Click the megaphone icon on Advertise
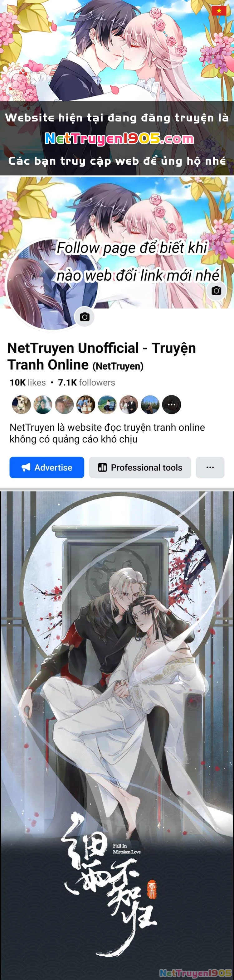This screenshot has width=234, height=980. [26, 467]
